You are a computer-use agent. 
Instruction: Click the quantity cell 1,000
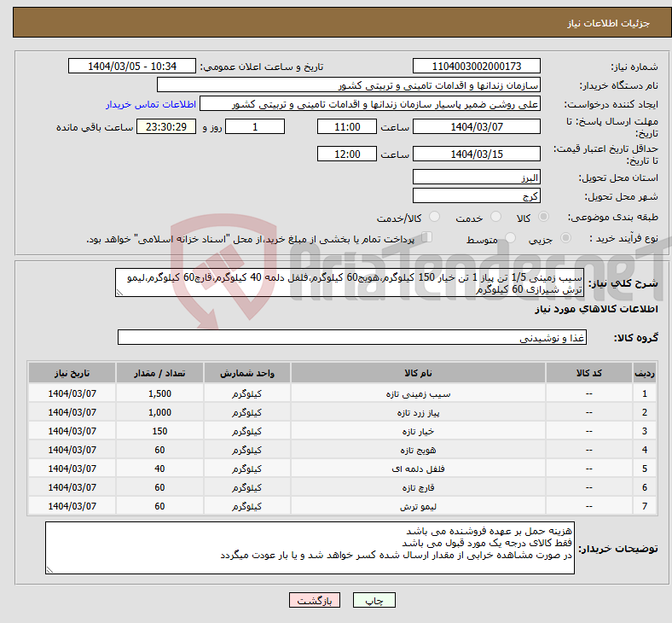point(159,412)
